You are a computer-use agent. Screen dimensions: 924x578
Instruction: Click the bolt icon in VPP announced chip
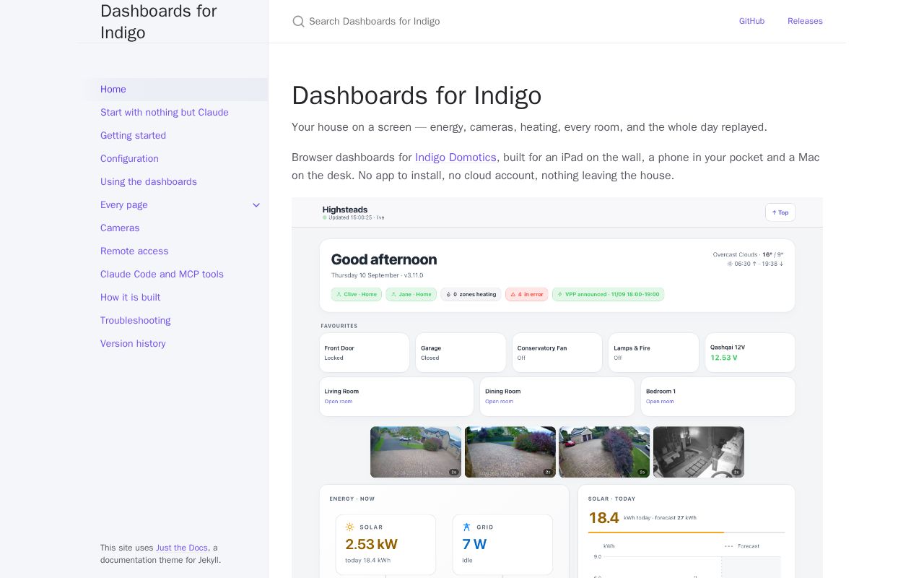click(559, 294)
